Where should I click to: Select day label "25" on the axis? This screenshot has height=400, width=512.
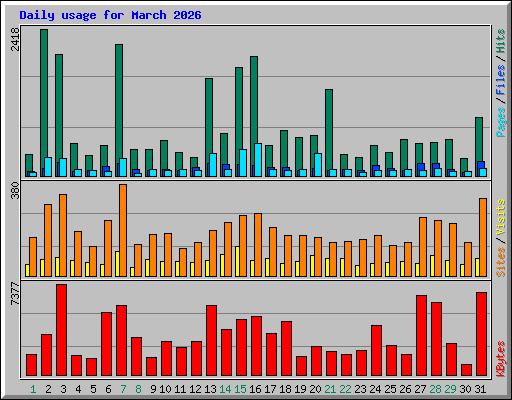point(390,389)
